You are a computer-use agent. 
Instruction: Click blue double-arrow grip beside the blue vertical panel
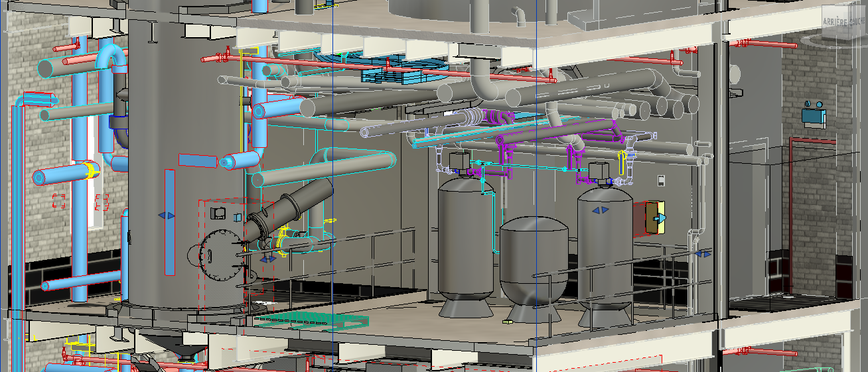[167, 216]
